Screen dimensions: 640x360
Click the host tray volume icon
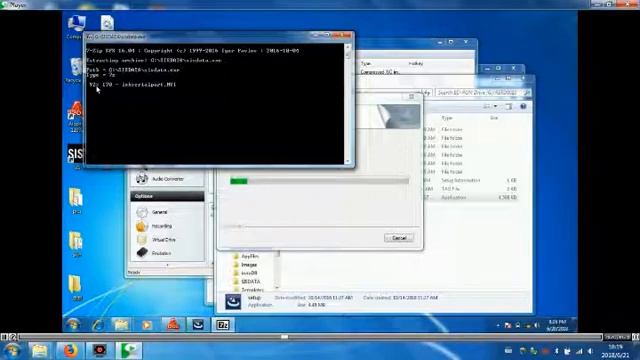point(590,351)
